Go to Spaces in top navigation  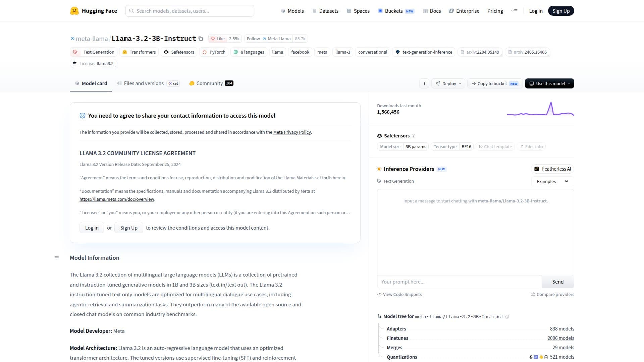tap(358, 11)
